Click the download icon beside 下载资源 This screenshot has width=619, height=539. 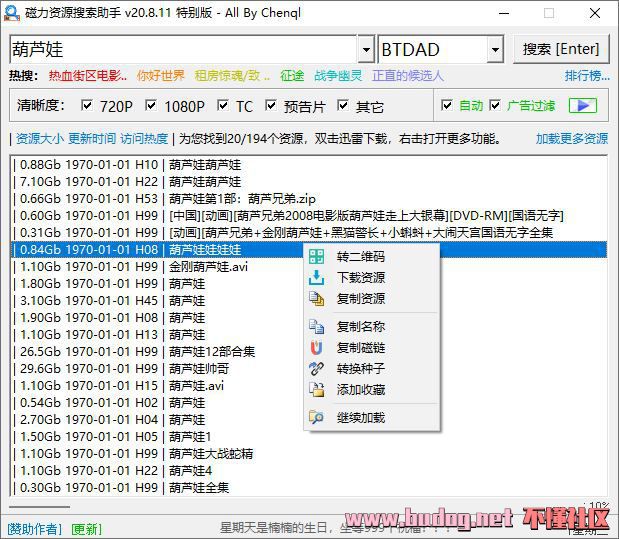pos(317,277)
